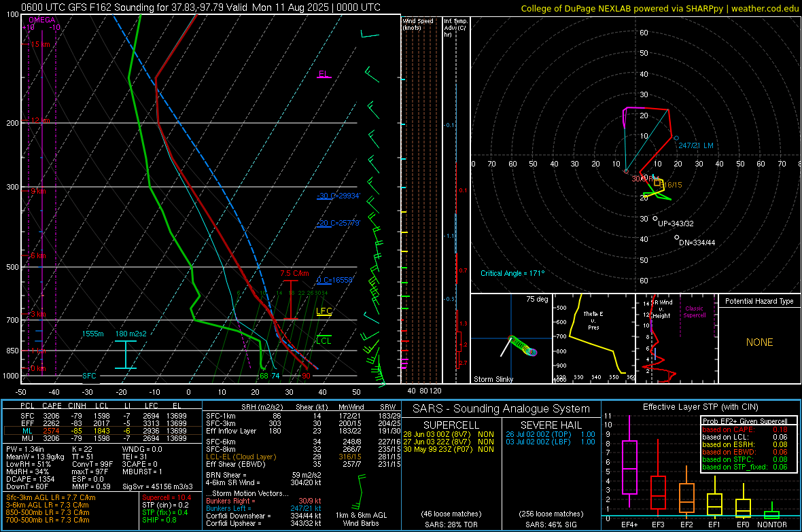The height and width of the screenshot is (532, 802).
Task: Select the SFC parcel row in the CAPE table
Action: click(104, 416)
